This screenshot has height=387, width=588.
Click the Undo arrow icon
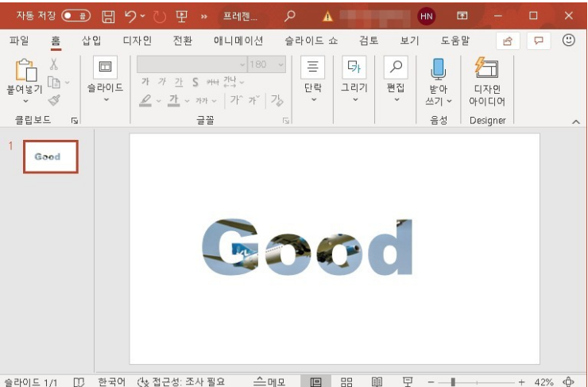click(130, 15)
